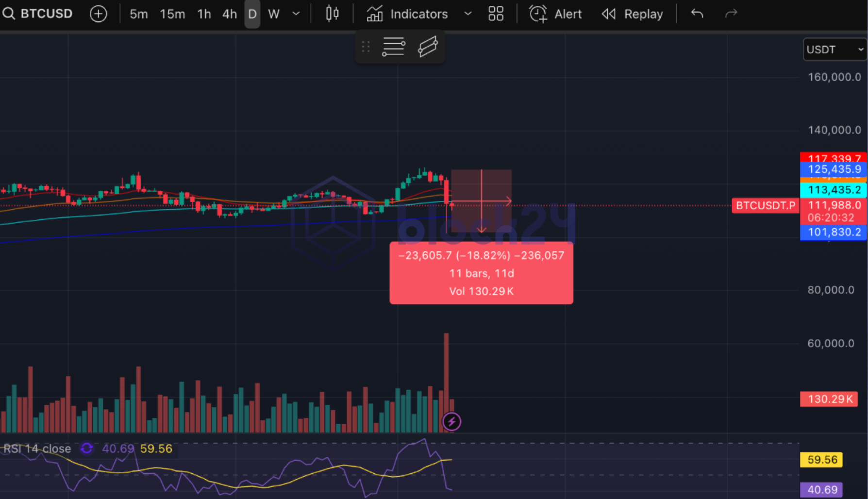
Task: Start bar Replay mode
Action: click(633, 14)
